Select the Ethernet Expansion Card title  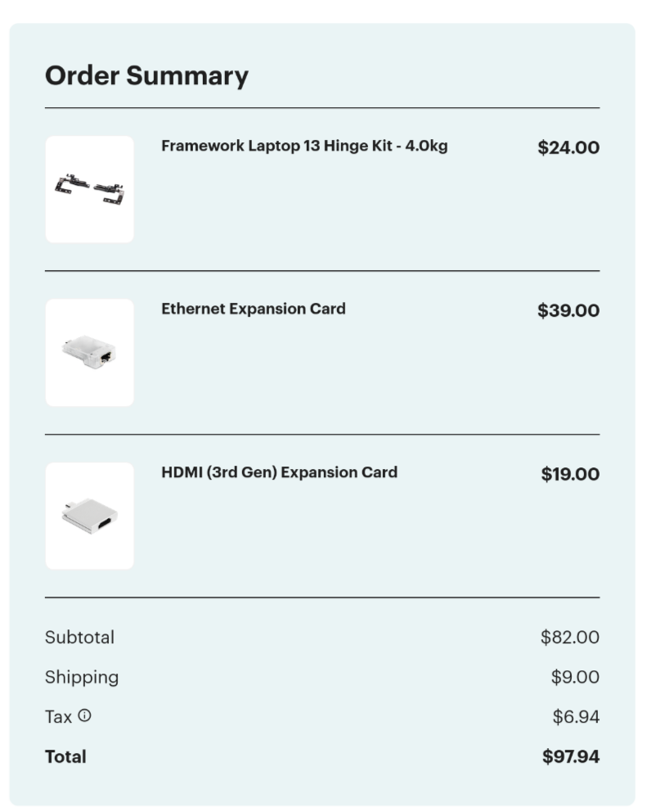[x=253, y=309]
